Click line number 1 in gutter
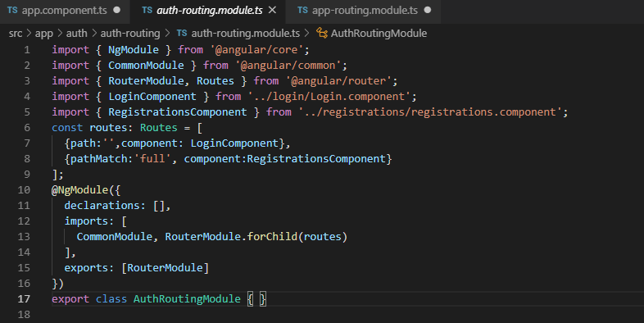Viewport: 644px width, 323px height. [x=27, y=50]
